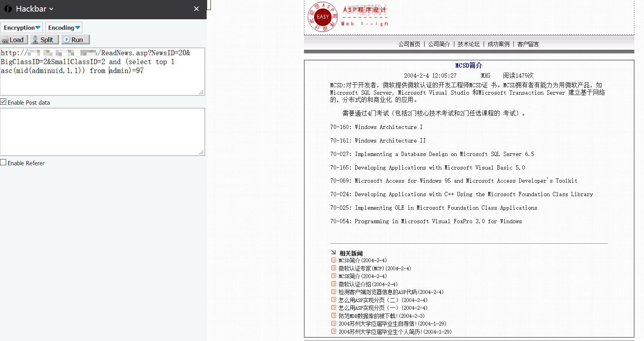Viewport: 644px width, 341px height.
Task: Click bullet icon beside 防范MDB数据库 item
Action: (x=334, y=316)
